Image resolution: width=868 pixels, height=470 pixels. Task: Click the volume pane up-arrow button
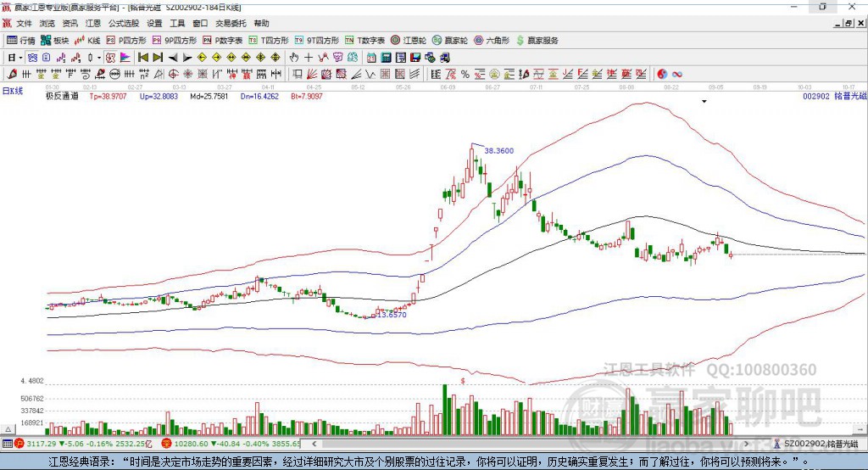coord(8,429)
